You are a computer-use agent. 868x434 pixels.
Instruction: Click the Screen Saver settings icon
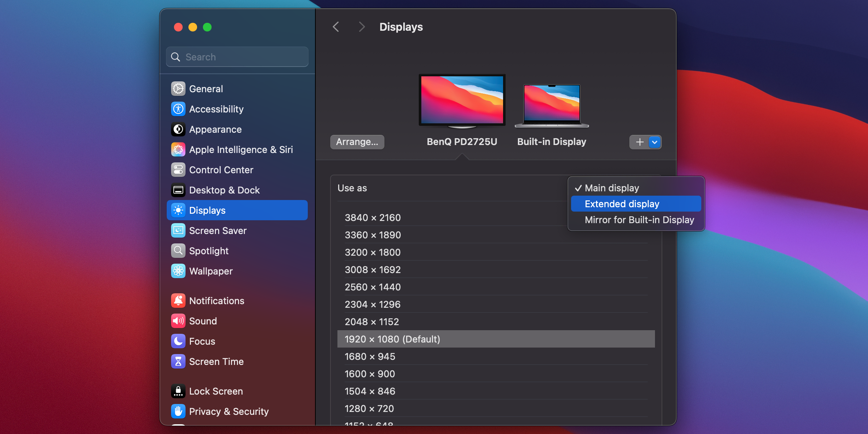(x=178, y=230)
